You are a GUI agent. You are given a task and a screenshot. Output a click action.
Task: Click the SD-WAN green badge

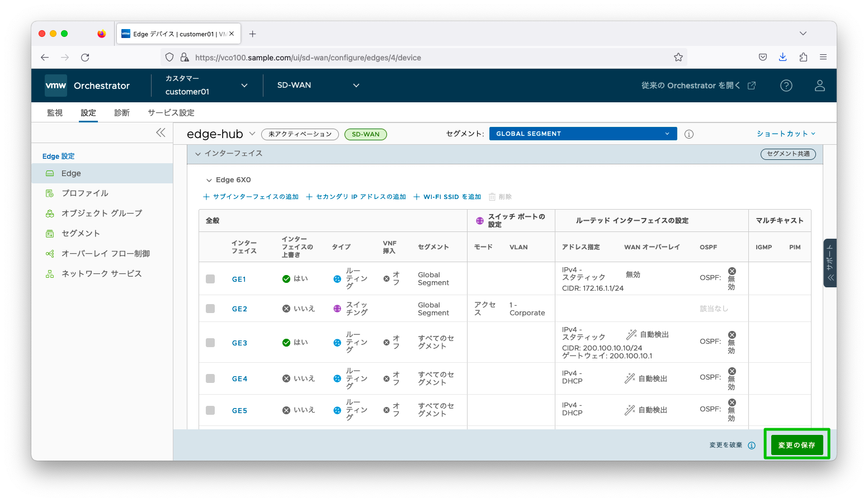pos(366,134)
